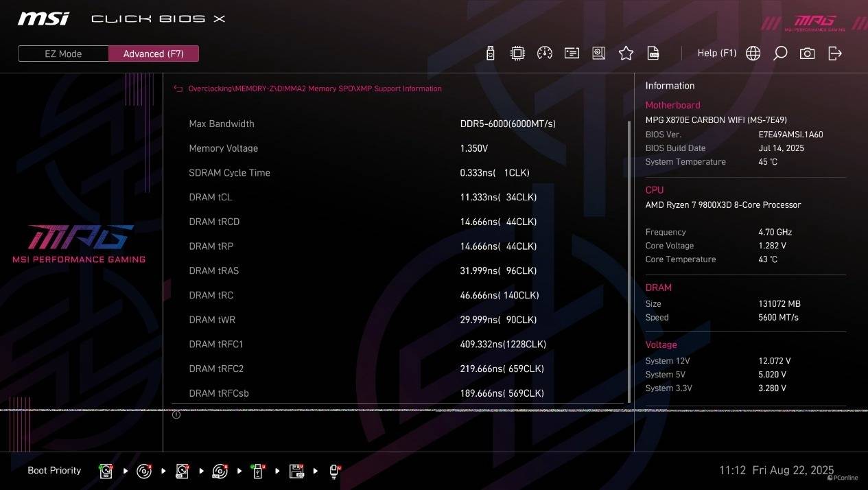Switch to Advanced (F7) mode
The height and width of the screenshot is (490, 868).
(154, 54)
